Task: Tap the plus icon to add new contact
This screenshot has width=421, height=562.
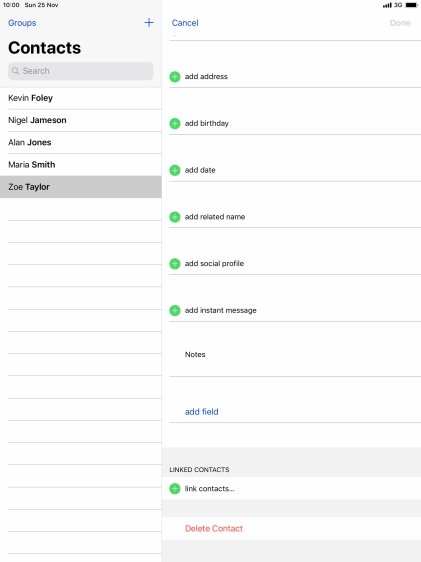Action: coord(149,23)
